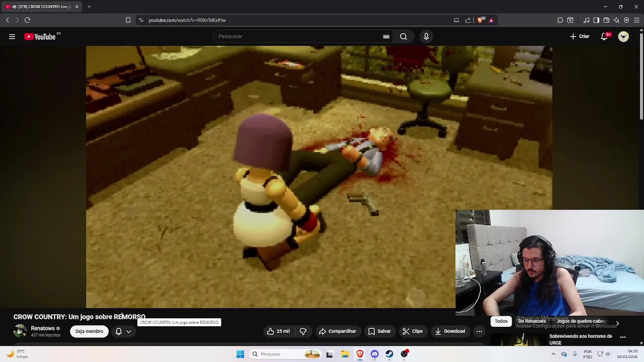Screen dimensions: 644x362
Task: Create a clip with Clipe button
Action: click(x=413, y=331)
